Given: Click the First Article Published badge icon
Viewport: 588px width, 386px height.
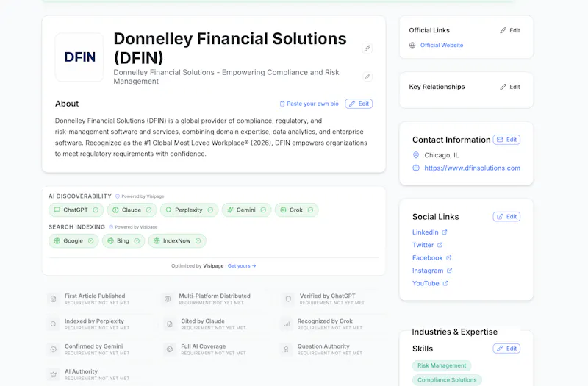Looking at the screenshot, I should (53, 299).
